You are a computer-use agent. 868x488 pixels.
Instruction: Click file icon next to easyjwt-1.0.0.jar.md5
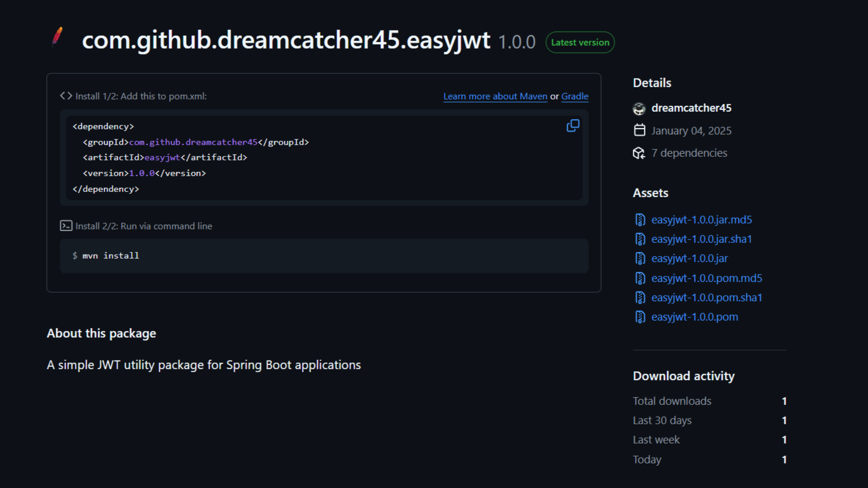(640, 220)
